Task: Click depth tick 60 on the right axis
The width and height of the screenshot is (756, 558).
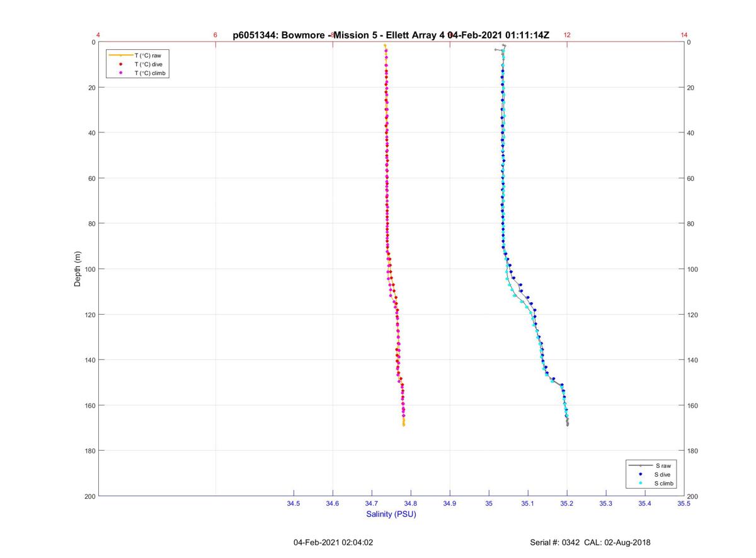Action: pyautogui.click(x=691, y=178)
